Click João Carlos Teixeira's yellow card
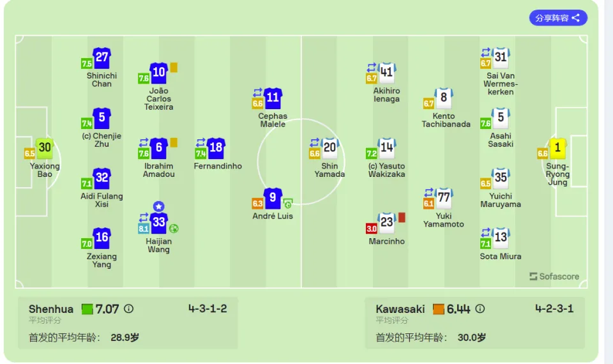The image size is (613, 364). 174,68
